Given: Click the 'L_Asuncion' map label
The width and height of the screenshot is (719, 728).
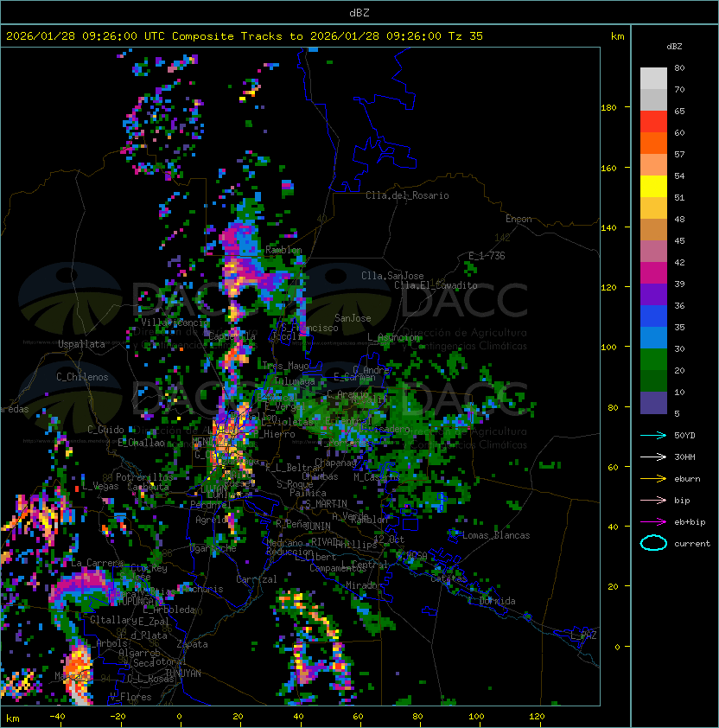Looking at the screenshot, I should pyautogui.click(x=393, y=337).
